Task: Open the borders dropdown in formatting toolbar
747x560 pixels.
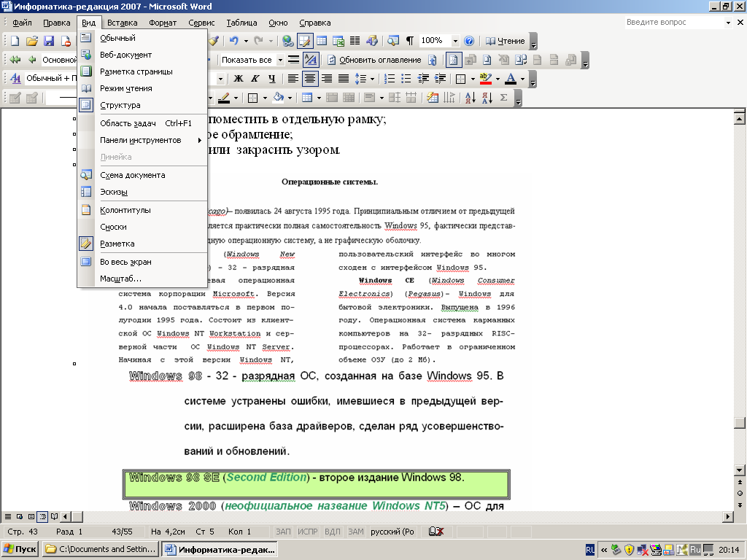Action: pos(473,79)
